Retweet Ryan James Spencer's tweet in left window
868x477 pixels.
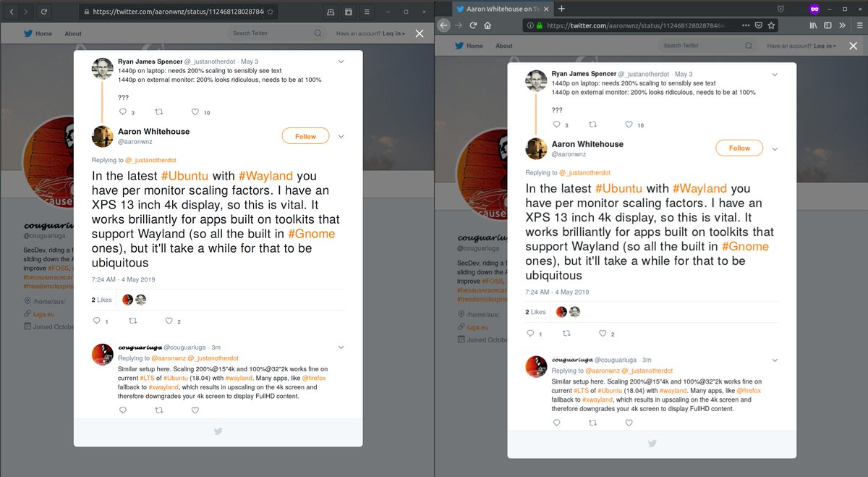[159, 112]
